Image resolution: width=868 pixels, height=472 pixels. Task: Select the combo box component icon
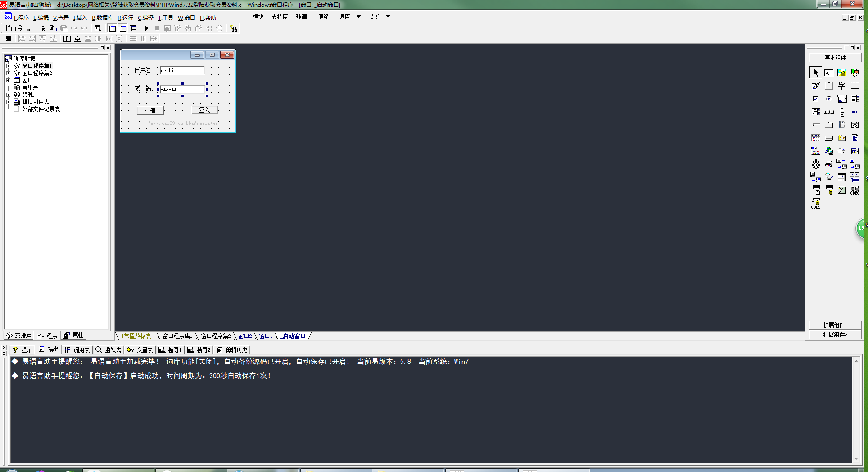841,99
